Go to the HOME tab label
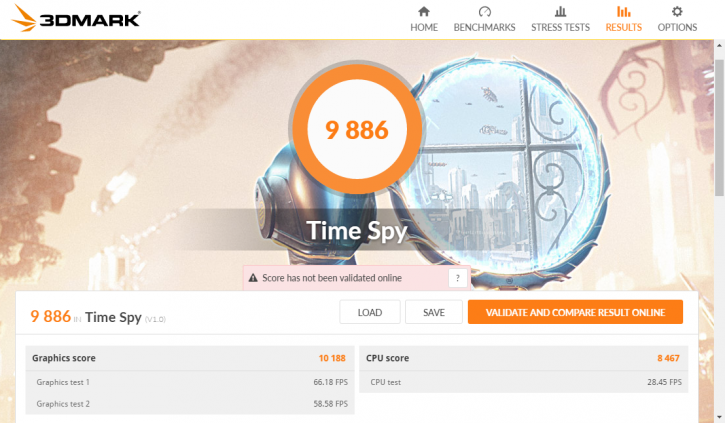 pos(424,27)
